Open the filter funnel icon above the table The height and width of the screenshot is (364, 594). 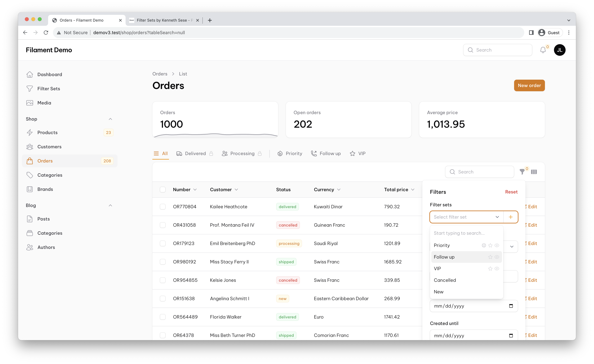pyautogui.click(x=522, y=172)
